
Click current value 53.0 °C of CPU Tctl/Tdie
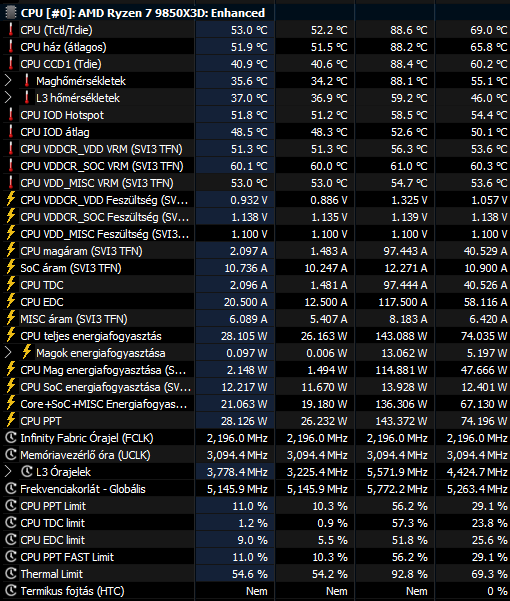tap(249, 30)
